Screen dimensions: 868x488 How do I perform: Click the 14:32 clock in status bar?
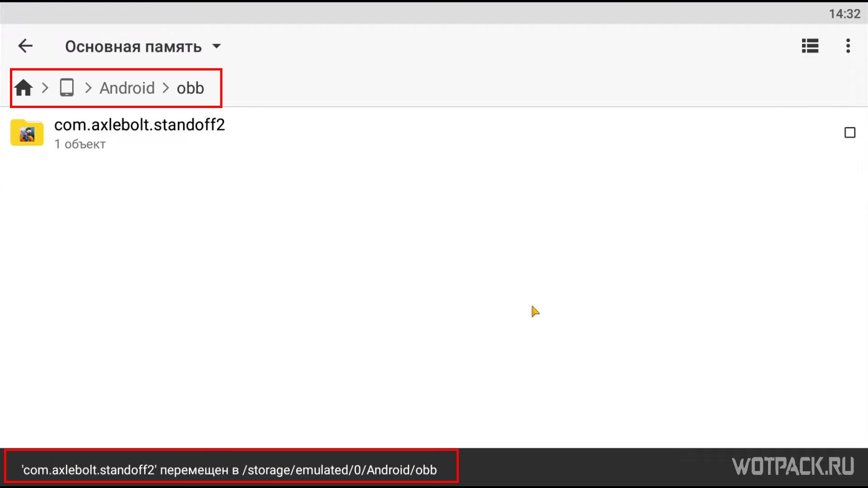pyautogui.click(x=844, y=14)
